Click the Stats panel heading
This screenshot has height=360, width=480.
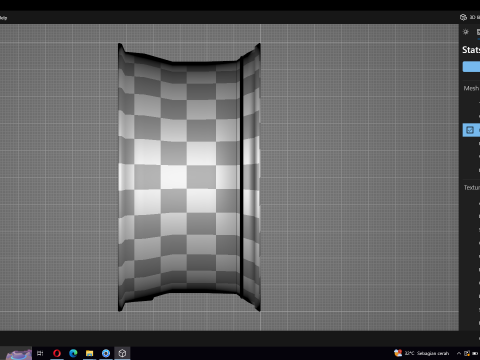[471, 50]
